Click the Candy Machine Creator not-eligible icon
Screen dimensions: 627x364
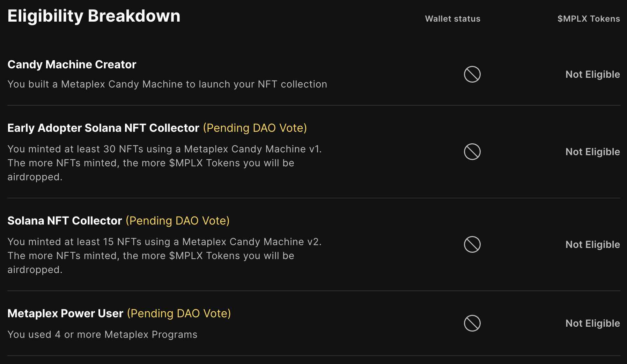(x=472, y=74)
